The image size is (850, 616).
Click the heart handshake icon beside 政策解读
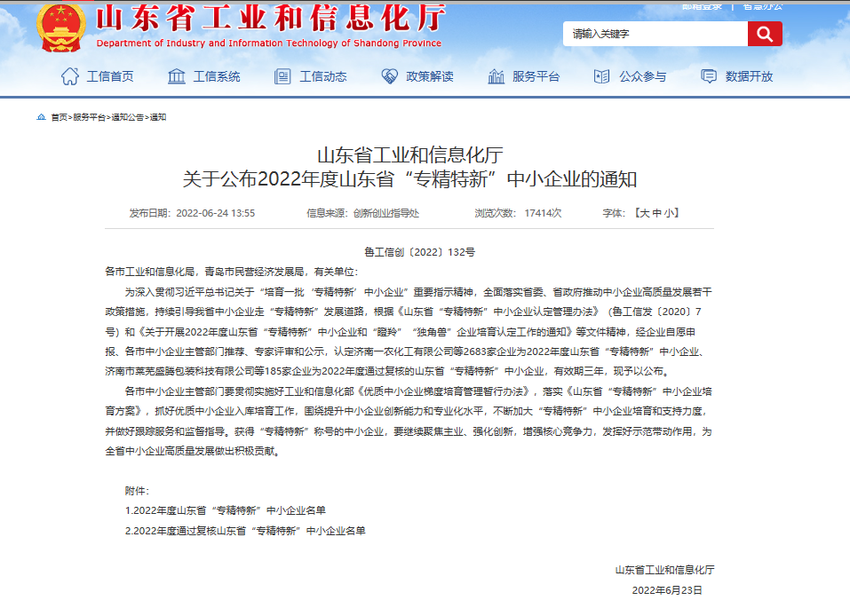389,76
